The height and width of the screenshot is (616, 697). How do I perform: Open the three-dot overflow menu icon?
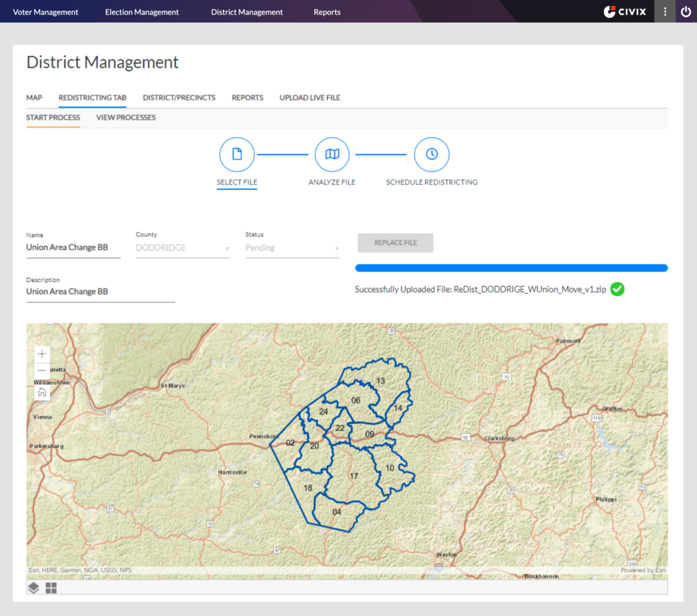664,11
